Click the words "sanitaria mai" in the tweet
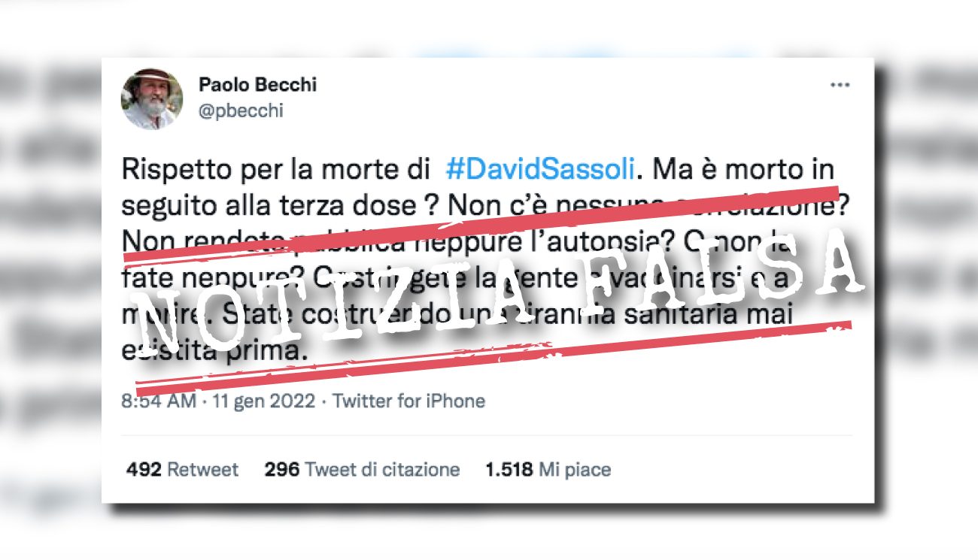The height and width of the screenshot is (560, 978). 719,314
